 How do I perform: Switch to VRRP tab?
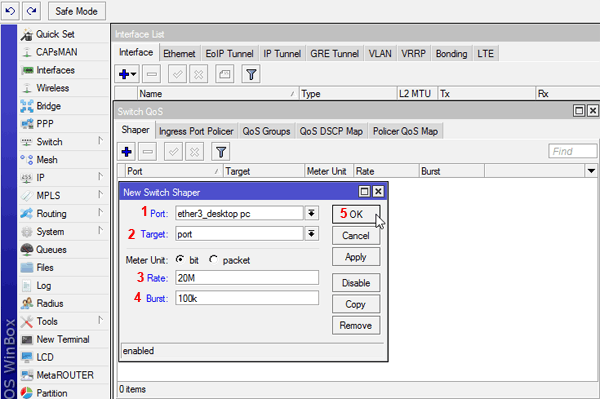click(413, 54)
